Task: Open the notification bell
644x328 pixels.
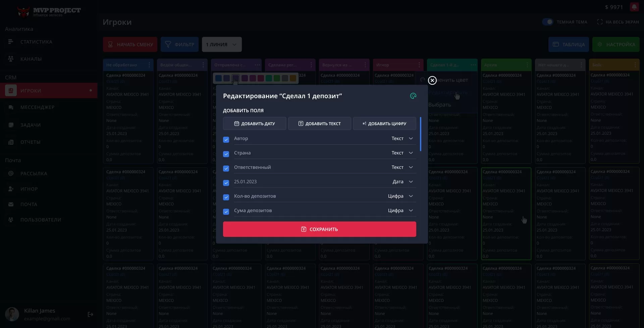Action: pyautogui.click(x=634, y=7)
